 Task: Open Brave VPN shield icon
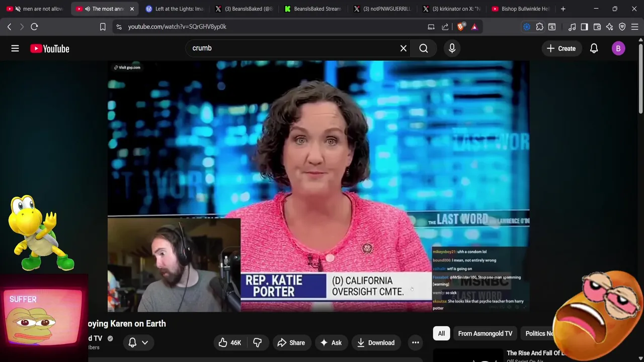[622, 27]
